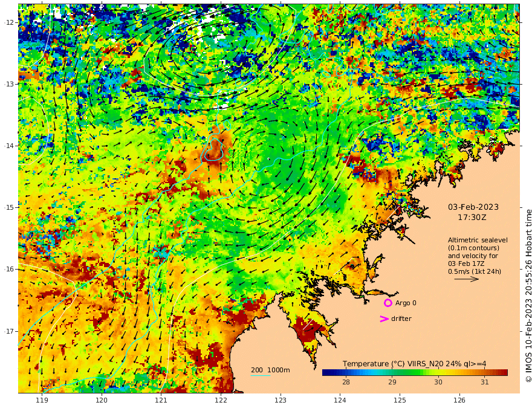Click the latitude label '-12'
This screenshot has height=411, width=532.
pos(8,22)
